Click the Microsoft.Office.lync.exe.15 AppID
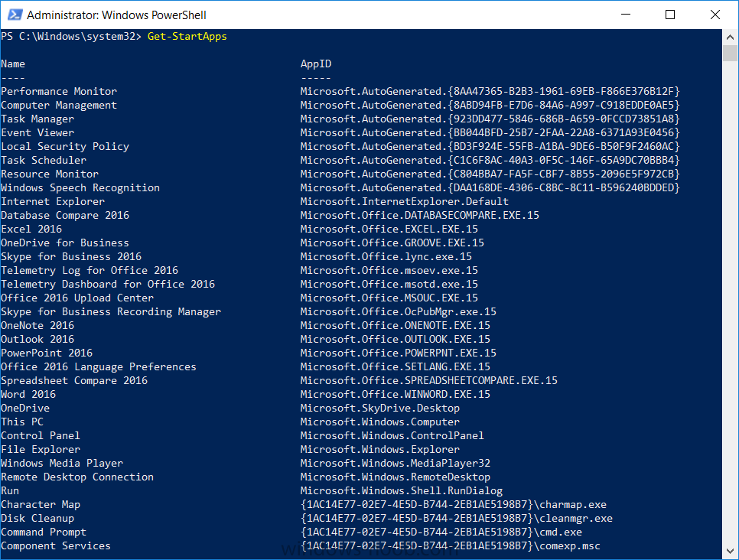This screenshot has height=560, width=739. click(386, 256)
